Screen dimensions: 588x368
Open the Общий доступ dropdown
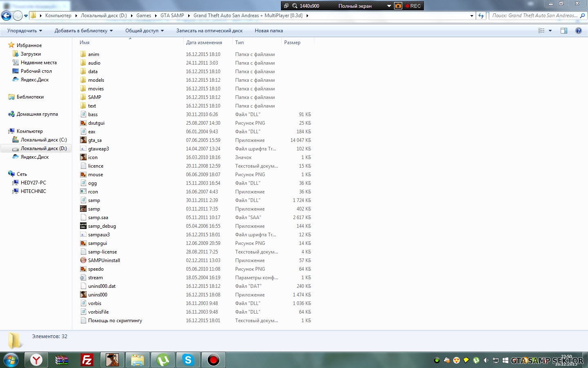click(x=144, y=31)
